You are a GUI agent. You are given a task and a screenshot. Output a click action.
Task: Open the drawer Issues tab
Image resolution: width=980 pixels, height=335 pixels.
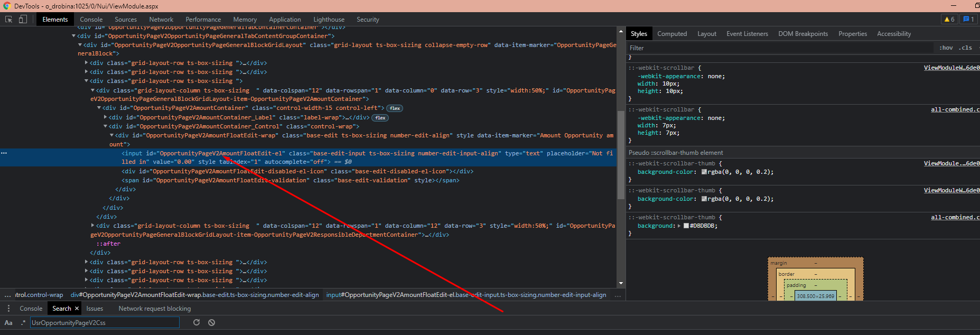click(x=95, y=309)
